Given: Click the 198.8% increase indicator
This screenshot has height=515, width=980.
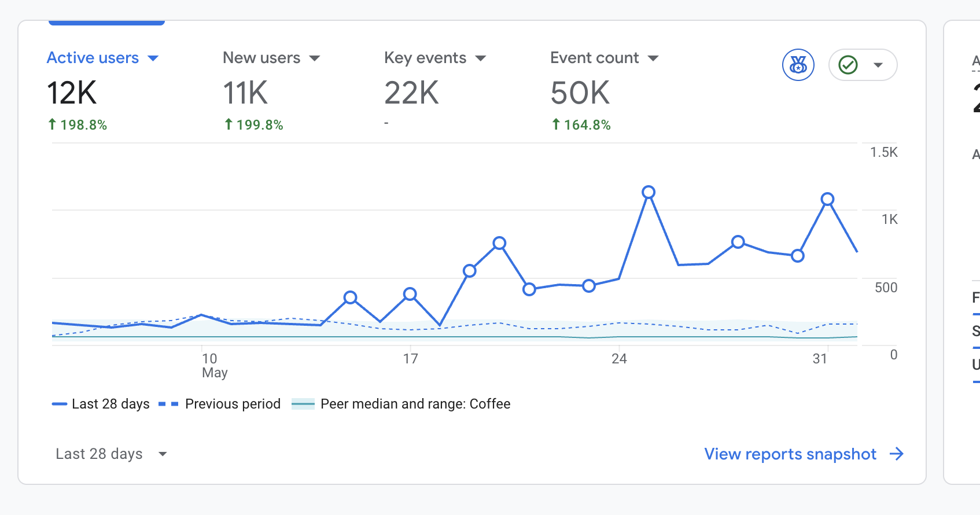Looking at the screenshot, I should click(x=78, y=125).
